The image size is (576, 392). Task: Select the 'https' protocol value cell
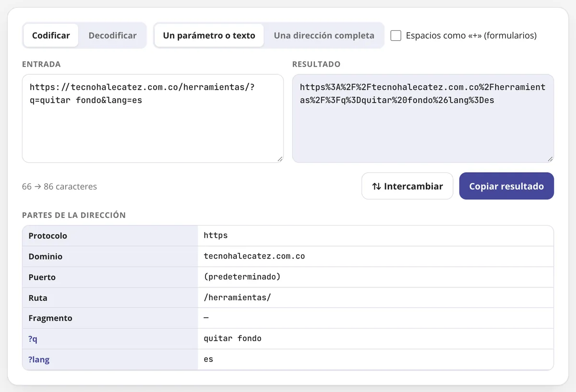tap(375, 236)
